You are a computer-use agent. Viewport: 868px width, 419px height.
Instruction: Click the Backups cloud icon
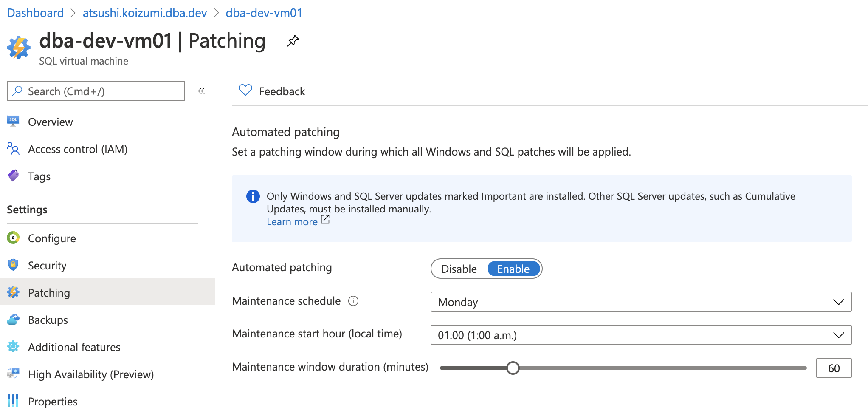click(13, 320)
